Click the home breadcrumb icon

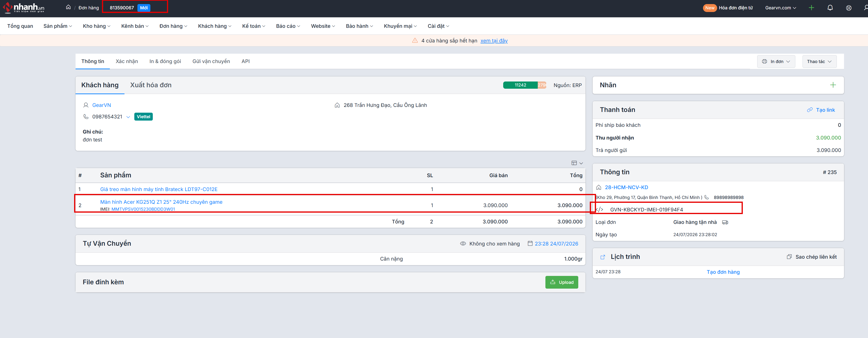point(68,7)
